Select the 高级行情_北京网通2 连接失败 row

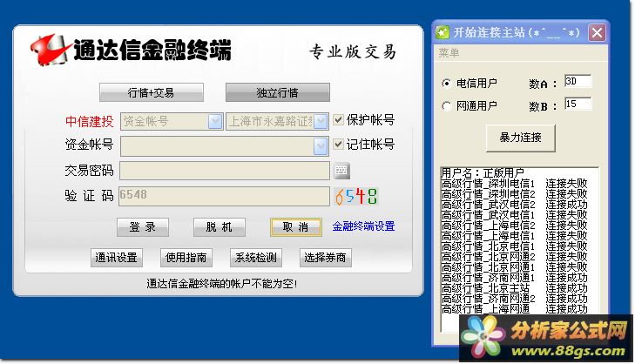click(x=514, y=257)
